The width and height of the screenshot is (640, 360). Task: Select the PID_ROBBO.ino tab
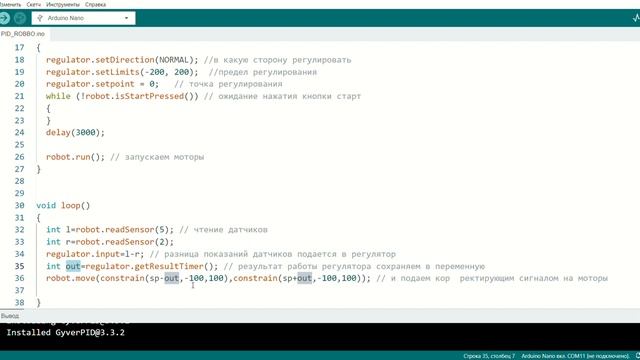pyautogui.click(x=23, y=34)
